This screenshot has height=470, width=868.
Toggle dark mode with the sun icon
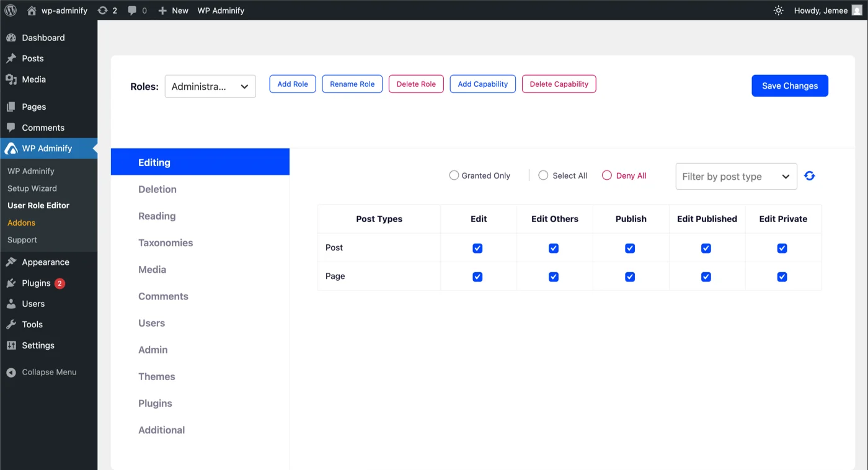pos(778,10)
